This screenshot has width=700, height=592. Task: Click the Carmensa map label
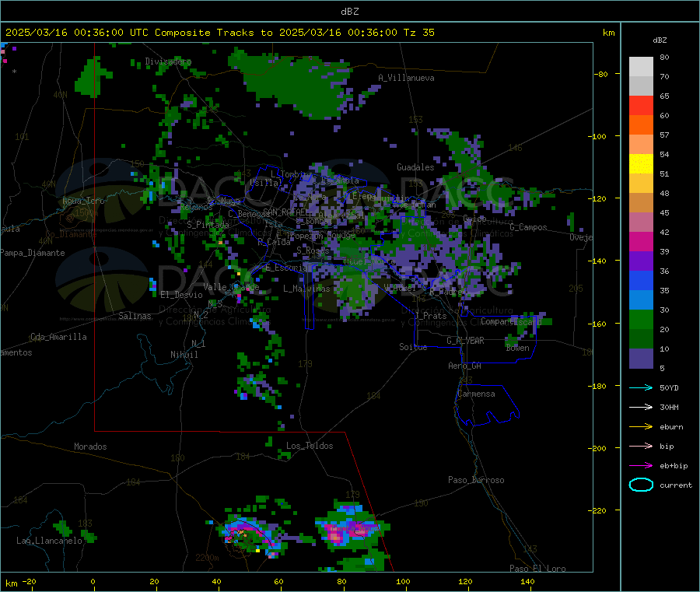coord(476,394)
